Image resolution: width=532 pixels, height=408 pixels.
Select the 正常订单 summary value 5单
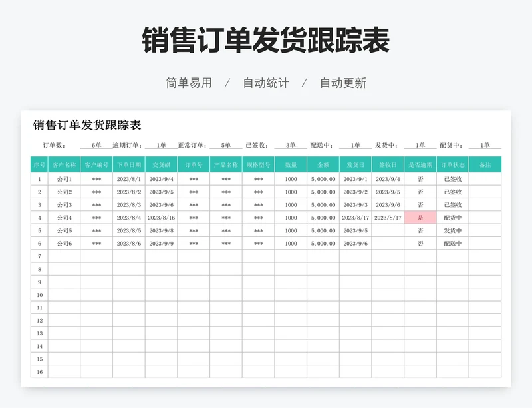tap(226, 145)
